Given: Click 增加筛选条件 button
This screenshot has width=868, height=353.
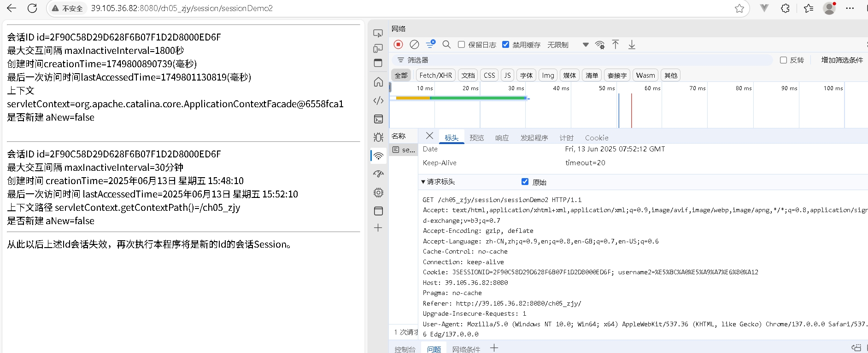Looking at the screenshot, I should pos(842,60).
